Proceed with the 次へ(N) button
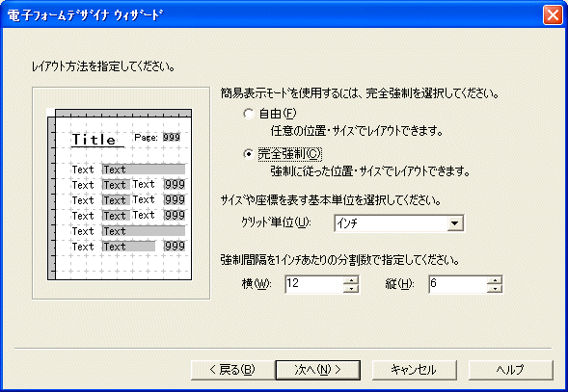This screenshot has width=568, height=392. pos(318,370)
